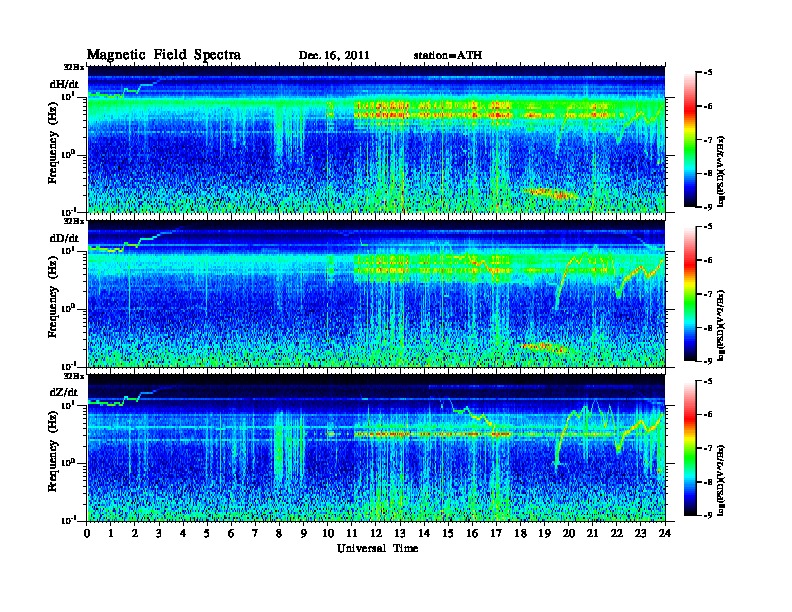The image size is (792, 612).
Task: Click the "station=ATH" label
Action: coord(448,56)
